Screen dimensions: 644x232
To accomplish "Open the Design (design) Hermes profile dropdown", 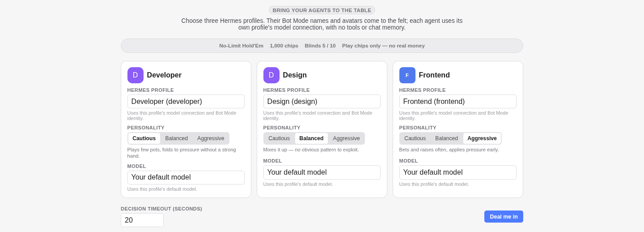I will click(x=322, y=102).
